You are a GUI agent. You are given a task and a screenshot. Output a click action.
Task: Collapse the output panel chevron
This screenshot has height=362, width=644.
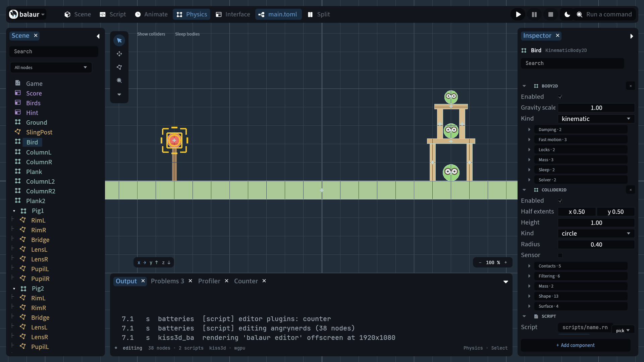[506, 282]
